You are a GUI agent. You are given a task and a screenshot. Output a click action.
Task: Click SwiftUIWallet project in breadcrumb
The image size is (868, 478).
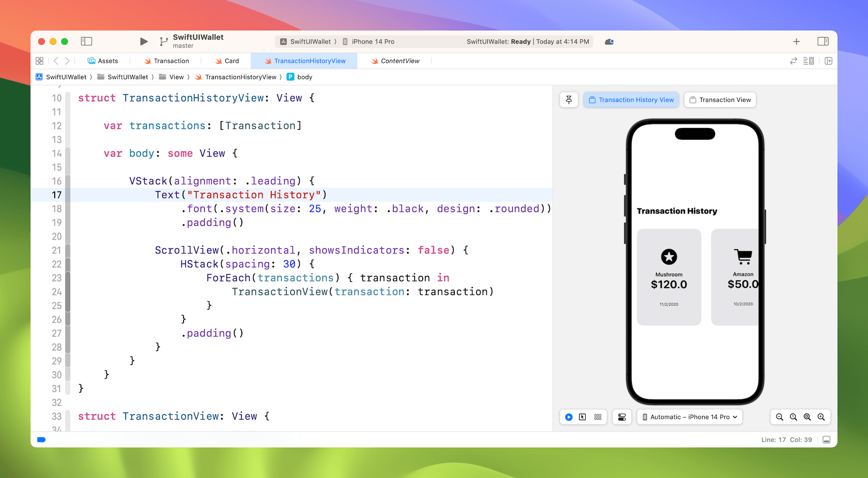61,77
